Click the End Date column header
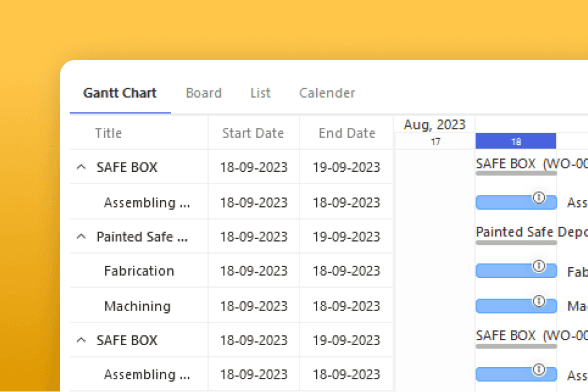Image resolution: width=588 pixels, height=392 pixels. click(347, 133)
